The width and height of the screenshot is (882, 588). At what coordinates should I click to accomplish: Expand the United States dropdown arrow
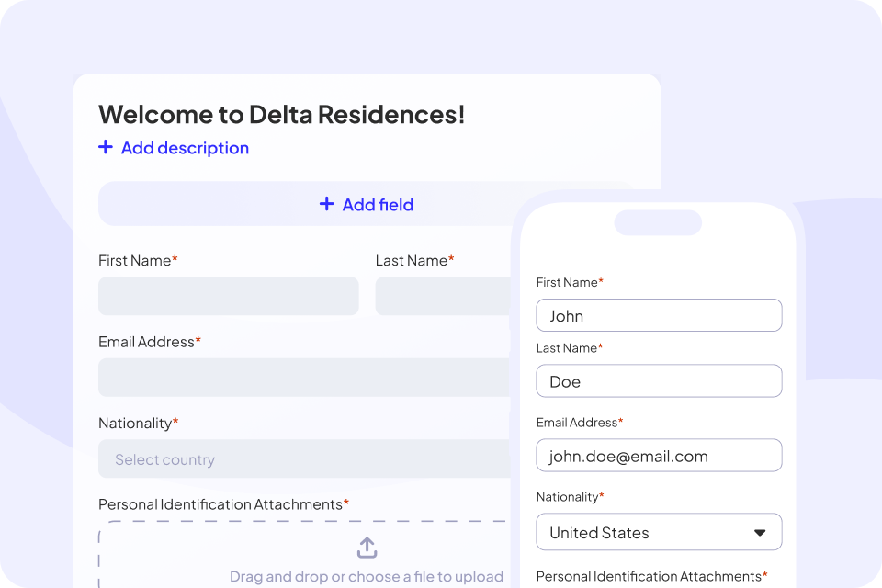pos(760,532)
